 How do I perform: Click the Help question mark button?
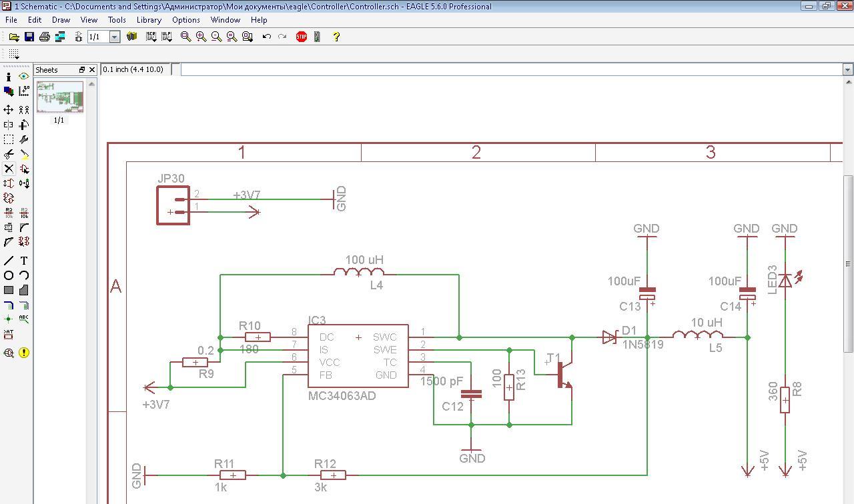336,37
